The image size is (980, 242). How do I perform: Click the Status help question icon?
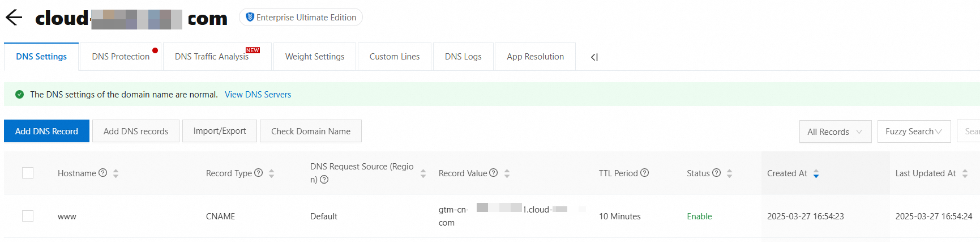pyautogui.click(x=716, y=173)
